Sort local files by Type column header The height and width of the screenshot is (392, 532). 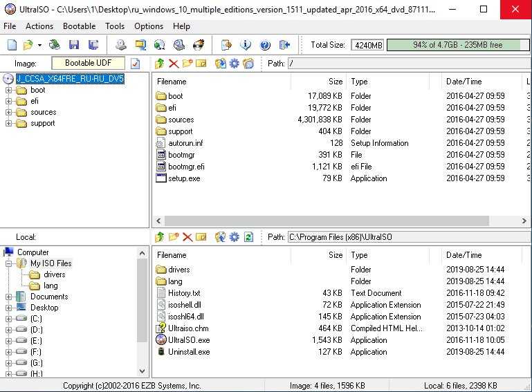click(388, 255)
